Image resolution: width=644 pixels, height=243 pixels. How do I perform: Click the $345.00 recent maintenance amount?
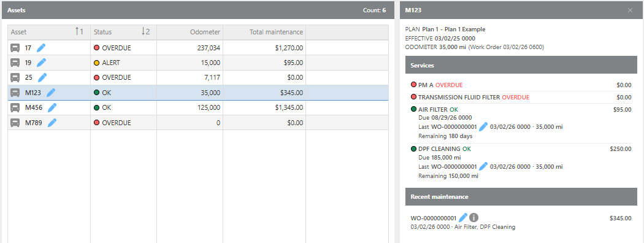621,218
